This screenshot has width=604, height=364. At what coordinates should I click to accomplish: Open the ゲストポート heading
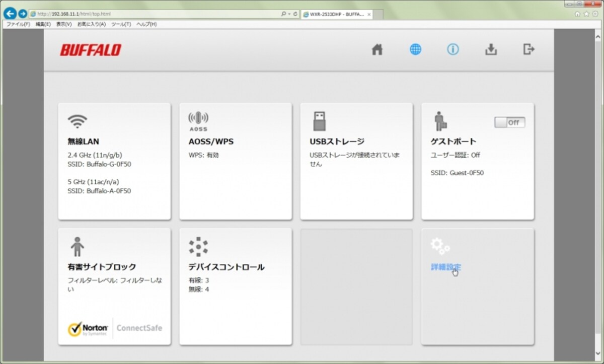coord(454,141)
